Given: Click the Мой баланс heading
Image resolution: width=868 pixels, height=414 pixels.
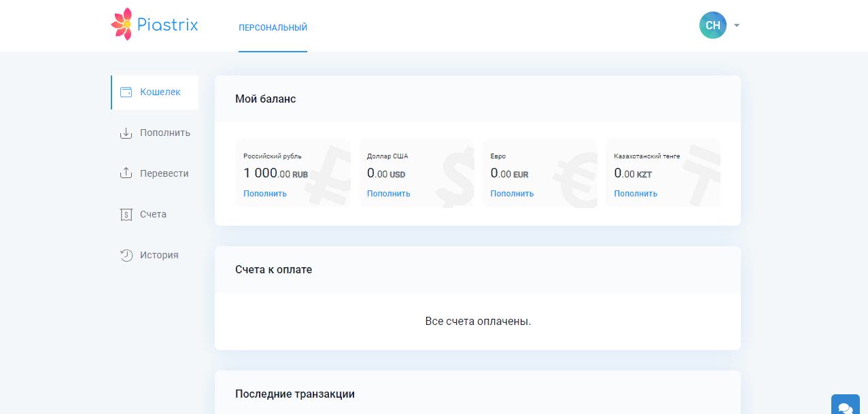Looking at the screenshot, I should click(266, 99).
